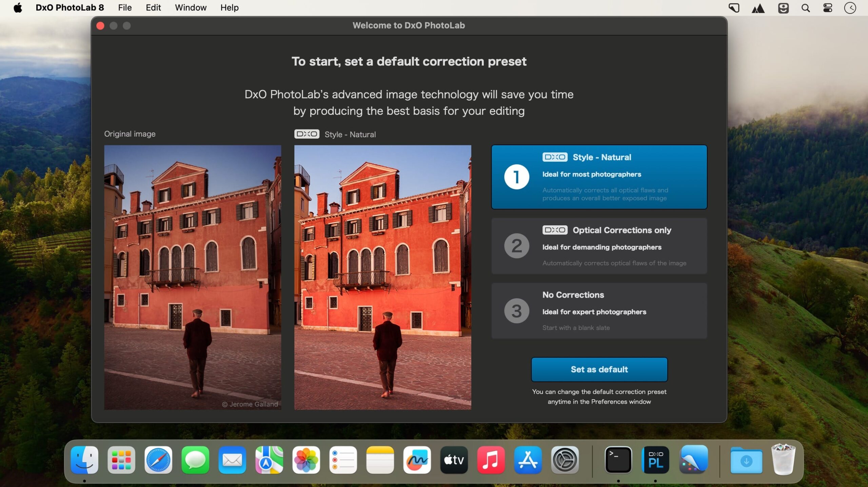
Task: Open Photos app in Dock
Action: click(x=306, y=460)
